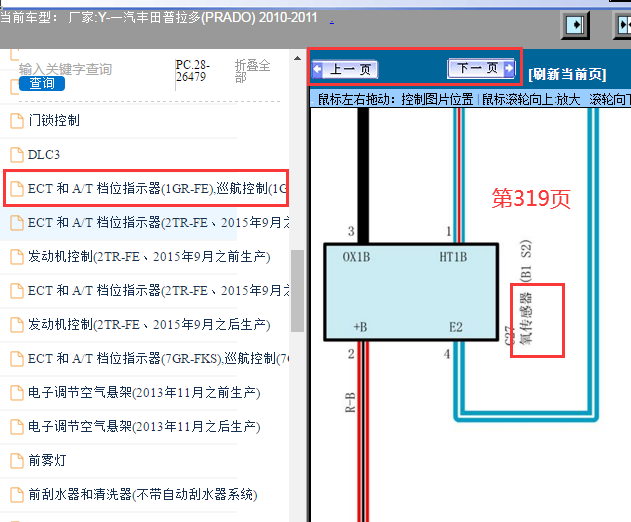631x522 pixels.
Task: Click the small blue link after 2010-2011
Action: pos(332,21)
